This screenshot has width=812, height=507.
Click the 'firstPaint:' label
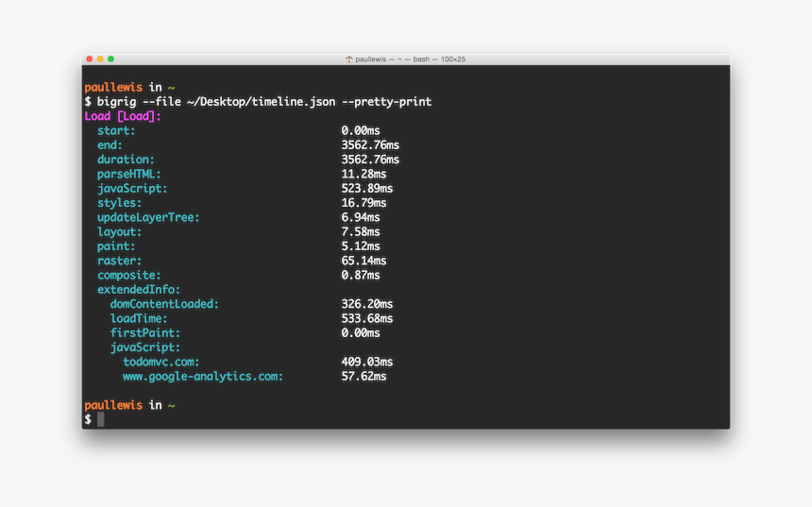point(145,333)
